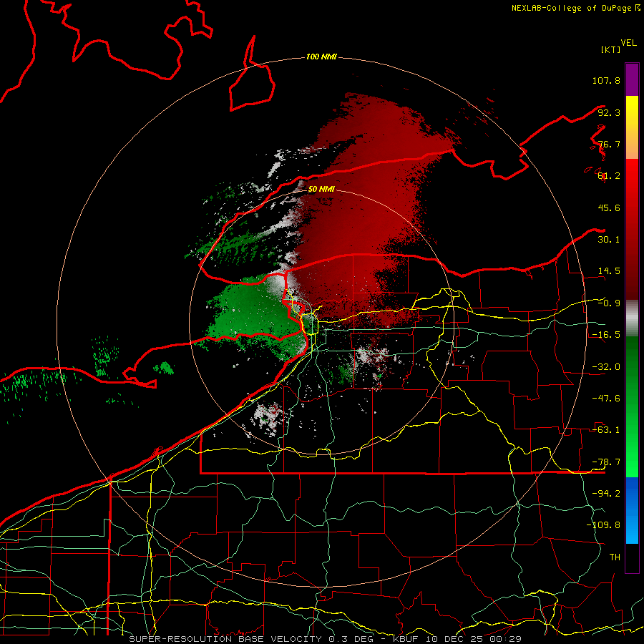The height and width of the screenshot is (644, 644).
Task: Click the "-78.7" scale value
Action: pos(606,462)
